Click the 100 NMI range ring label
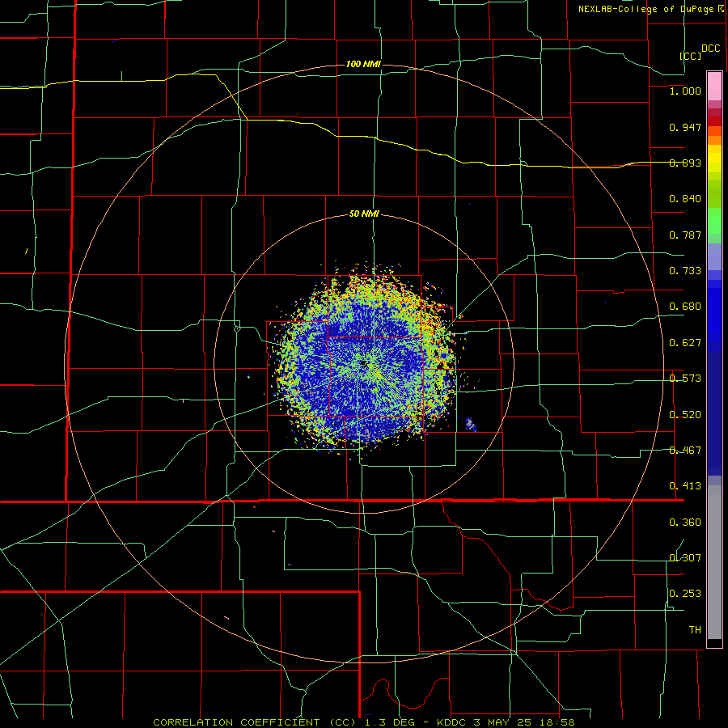 [363, 64]
